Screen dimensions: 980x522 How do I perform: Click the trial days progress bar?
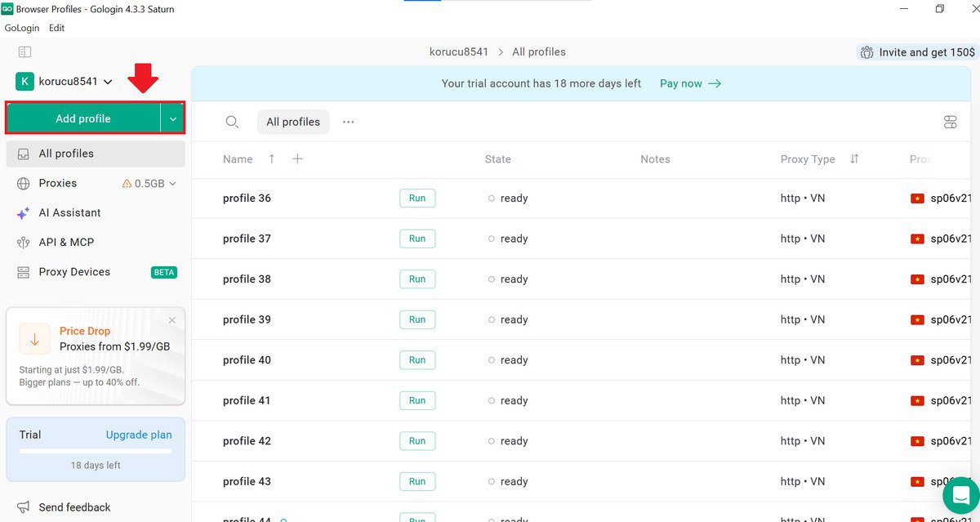(x=96, y=451)
